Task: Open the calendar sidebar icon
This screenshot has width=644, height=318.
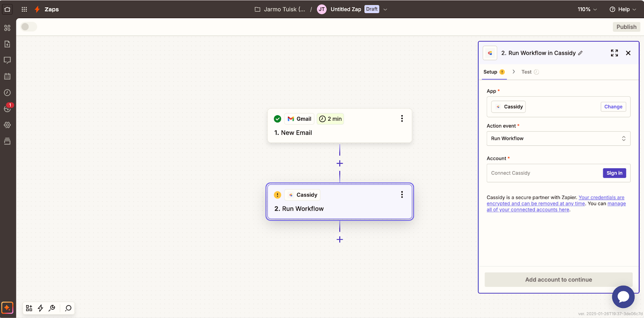Action: pyautogui.click(x=7, y=76)
